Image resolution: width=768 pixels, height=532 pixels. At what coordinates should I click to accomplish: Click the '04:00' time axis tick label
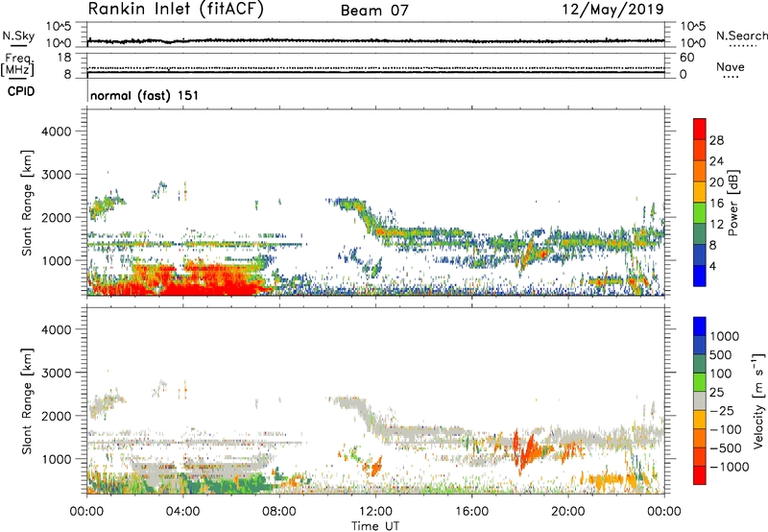pos(182,512)
